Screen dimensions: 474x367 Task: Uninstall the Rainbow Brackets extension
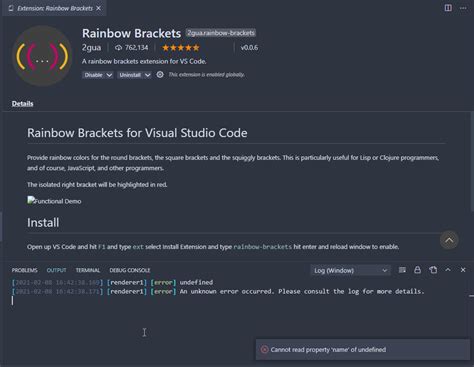click(x=130, y=75)
